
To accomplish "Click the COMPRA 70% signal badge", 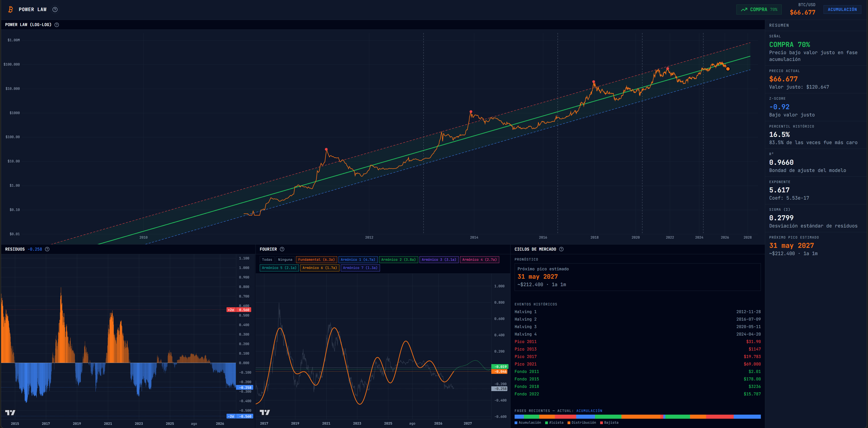I will coord(758,10).
